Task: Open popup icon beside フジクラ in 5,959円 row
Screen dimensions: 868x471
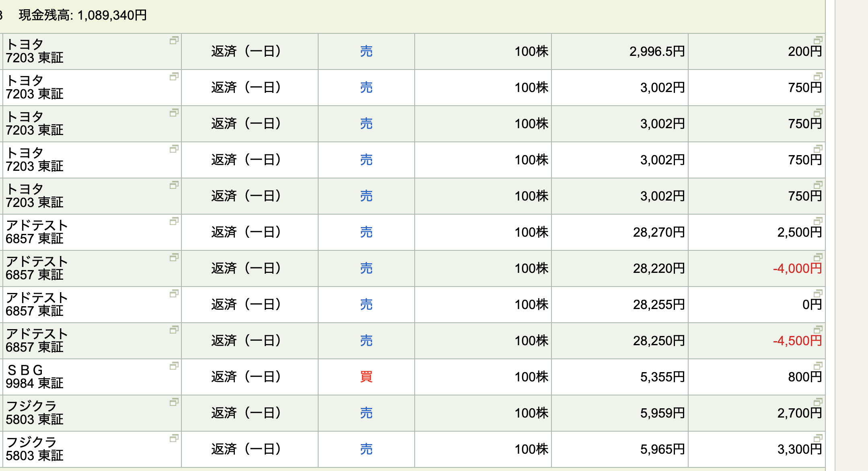Action: [x=174, y=402]
